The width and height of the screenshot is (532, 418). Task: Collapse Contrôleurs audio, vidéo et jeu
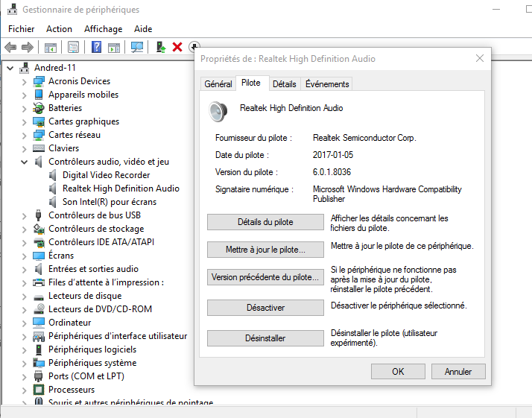point(24,162)
